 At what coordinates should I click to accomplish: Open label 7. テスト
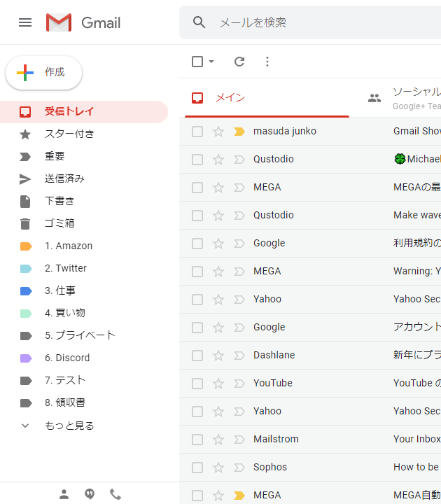(83, 380)
